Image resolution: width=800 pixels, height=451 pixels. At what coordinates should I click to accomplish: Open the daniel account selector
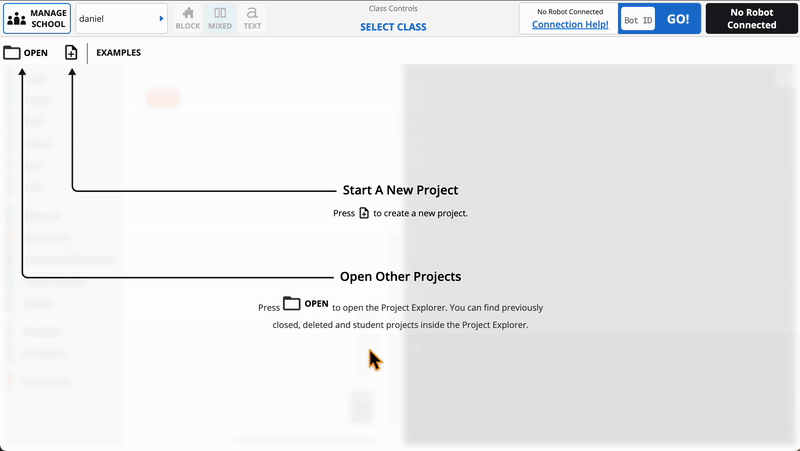pyautogui.click(x=115, y=18)
